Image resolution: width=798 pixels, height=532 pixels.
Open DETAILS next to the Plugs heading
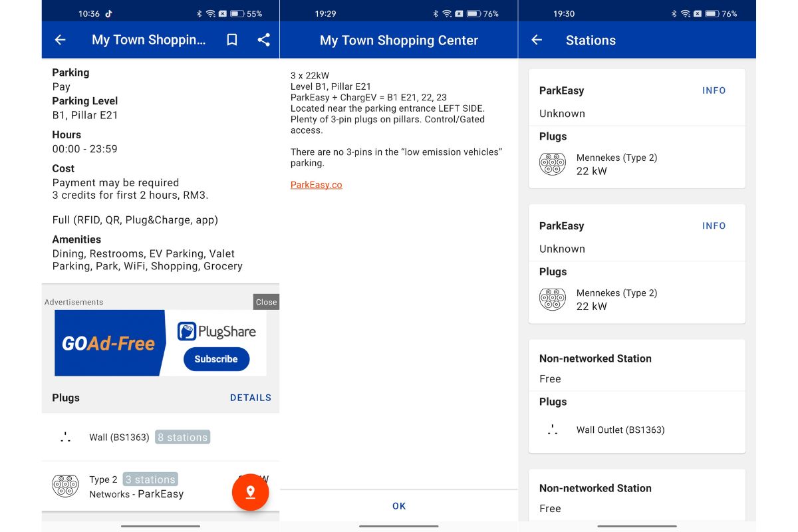pos(251,397)
